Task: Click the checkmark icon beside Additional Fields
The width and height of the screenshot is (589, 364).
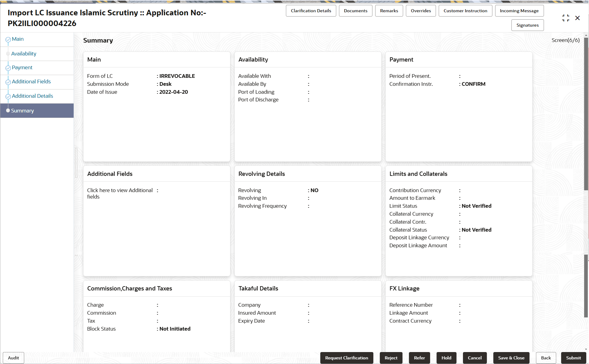Action: point(8,82)
